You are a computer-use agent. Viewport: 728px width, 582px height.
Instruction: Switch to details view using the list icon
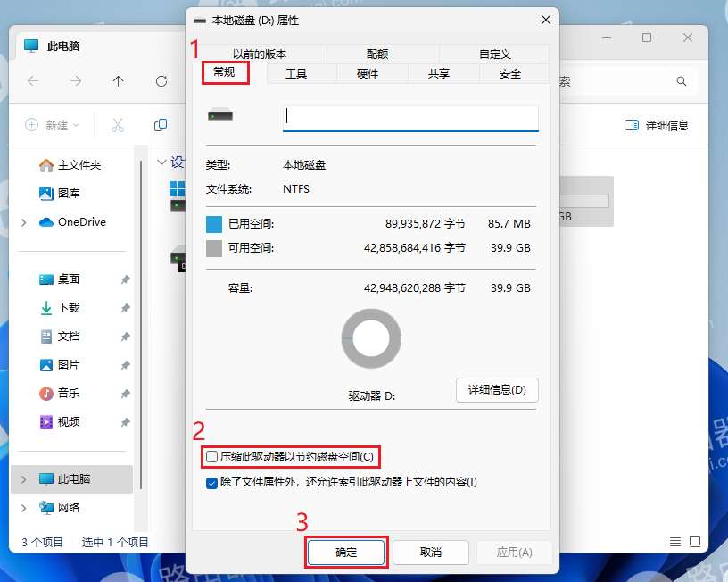[674, 541]
